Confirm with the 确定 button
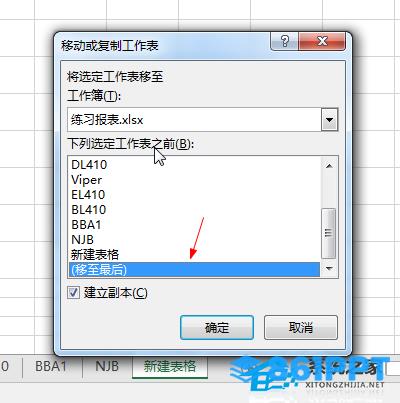The width and height of the screenshot is (400, 403). 217,328
